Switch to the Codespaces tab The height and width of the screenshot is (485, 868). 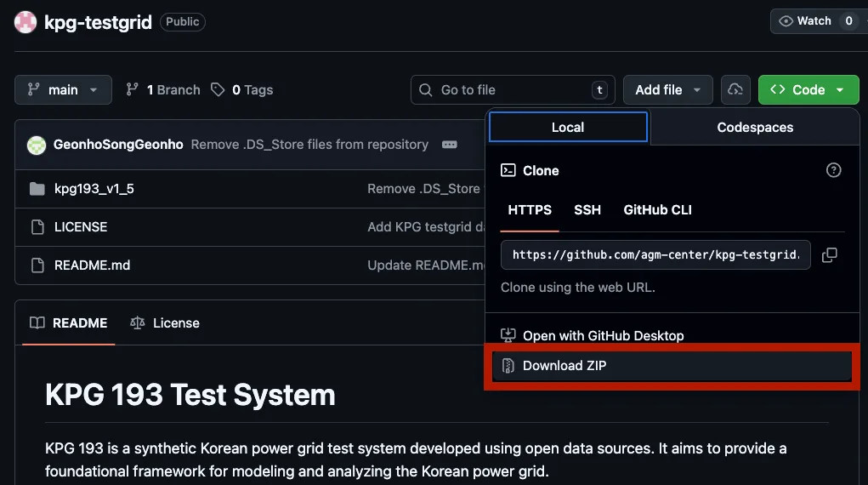point(755,127)
